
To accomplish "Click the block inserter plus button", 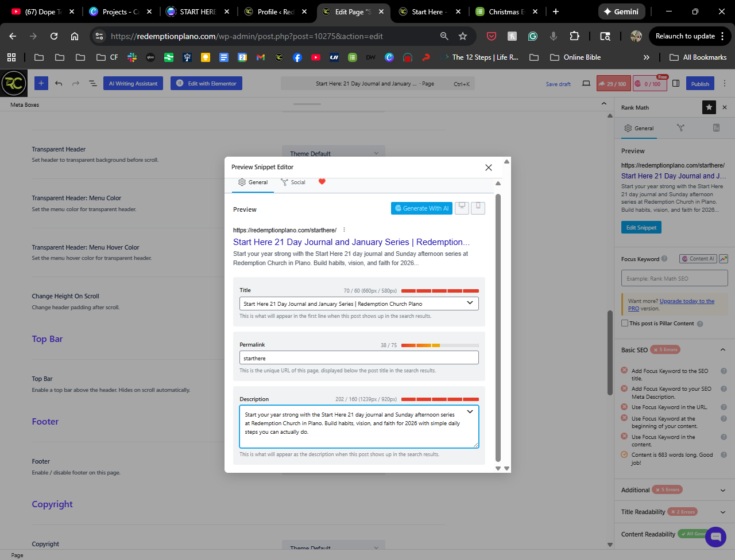I will (41, 83).
